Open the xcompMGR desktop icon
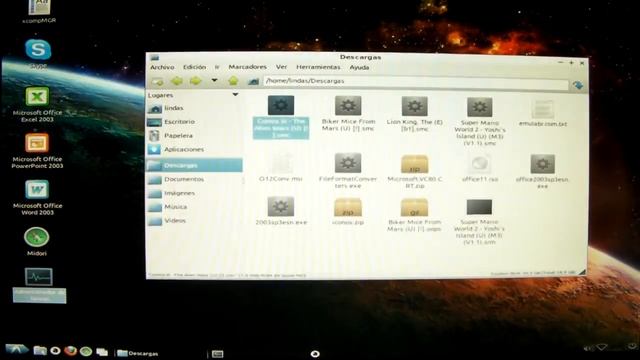This screenshot has height=360, width=640. pyautogui.click(x=39, y=11)
